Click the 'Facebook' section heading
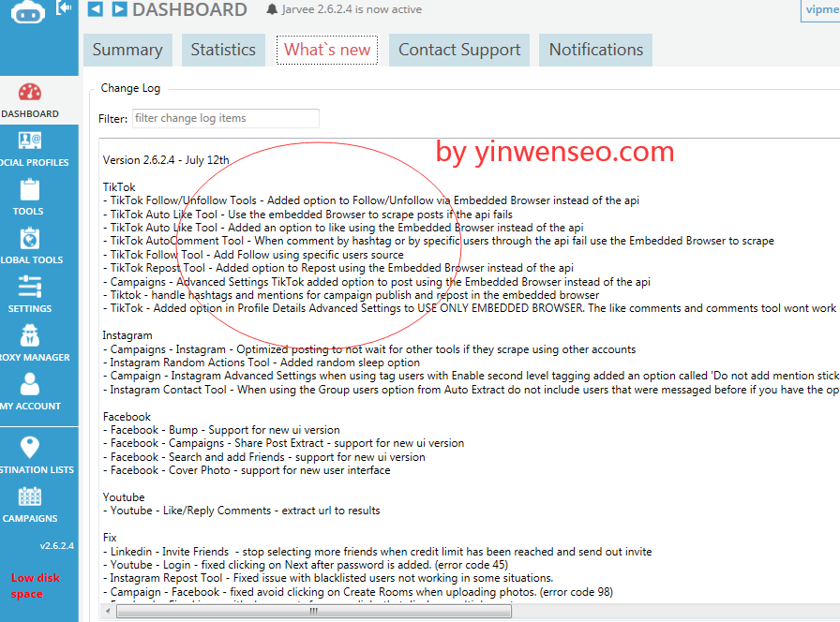840x622 pixels. tap(127, 417)
